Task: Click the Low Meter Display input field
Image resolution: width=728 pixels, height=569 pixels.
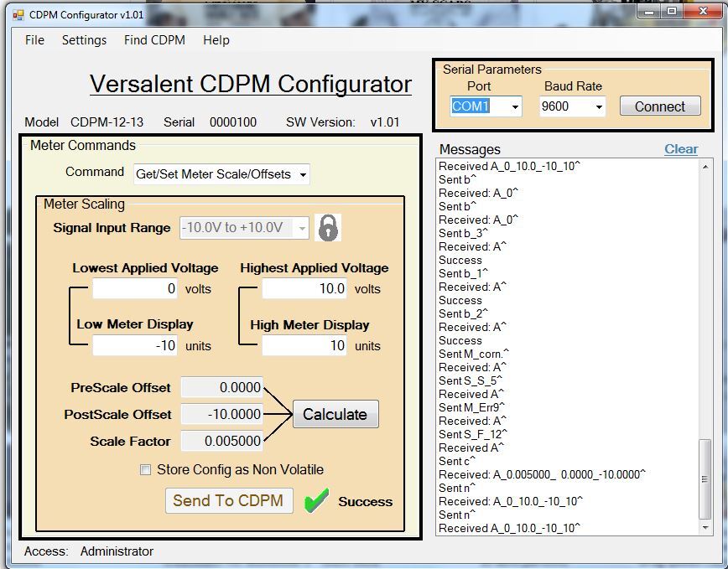Action: point(135,345)
